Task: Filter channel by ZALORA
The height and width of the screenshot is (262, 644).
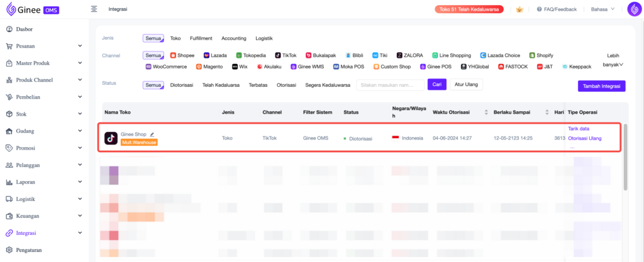Action: point(410,55)
